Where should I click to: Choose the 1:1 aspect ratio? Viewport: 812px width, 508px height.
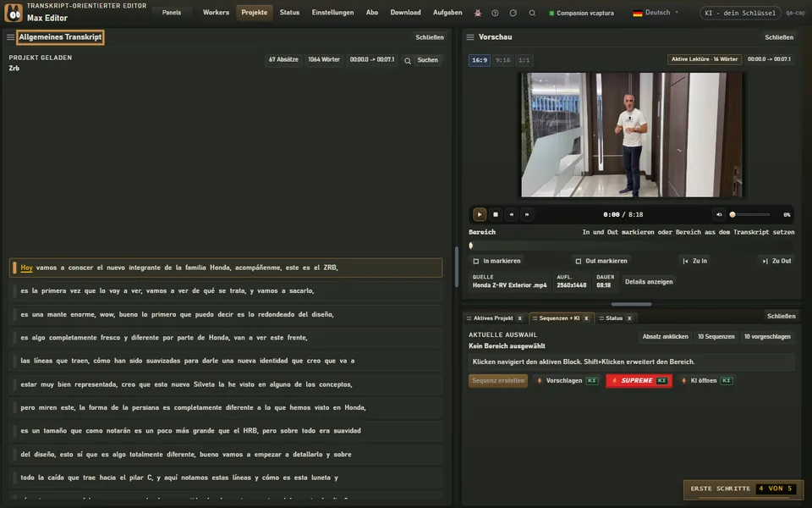click(x=524, y=60)
